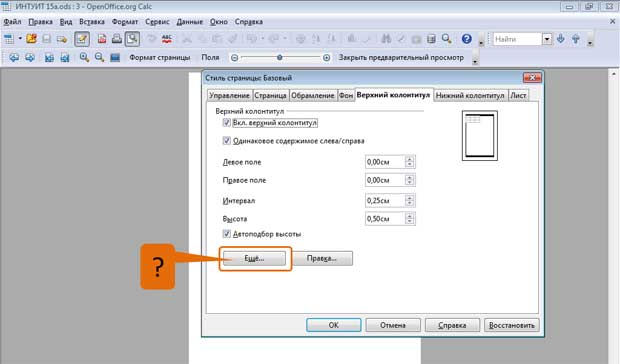Increase Интервал value with up arrow
This screenshot has height=364, width=620.
410,198
